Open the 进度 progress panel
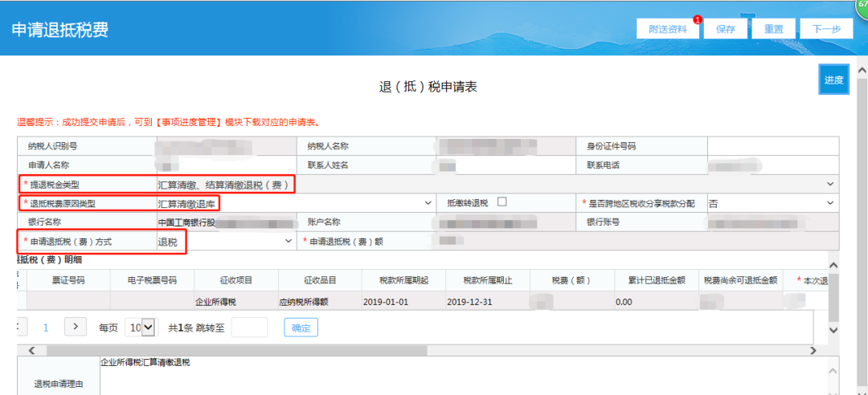This screenshot has width=868, height=395. [x=833, y=79]
